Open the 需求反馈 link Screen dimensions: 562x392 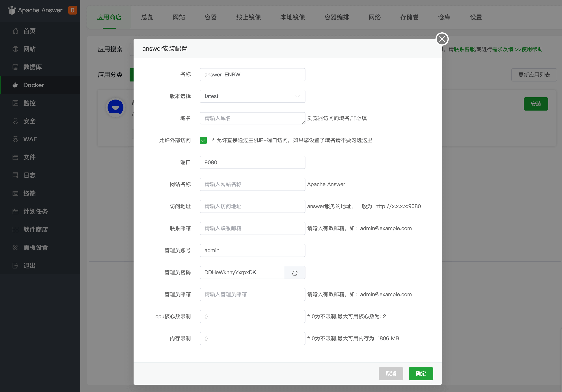(x=503, y=49)
